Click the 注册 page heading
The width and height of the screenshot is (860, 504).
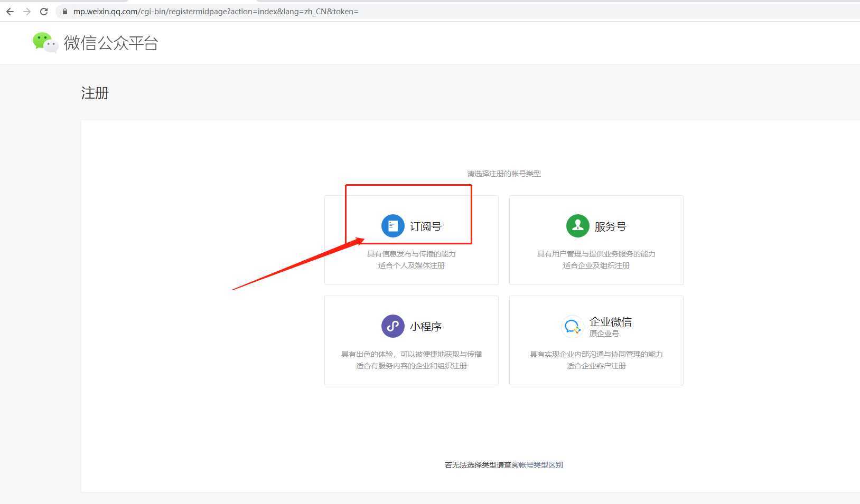(95, 93)
